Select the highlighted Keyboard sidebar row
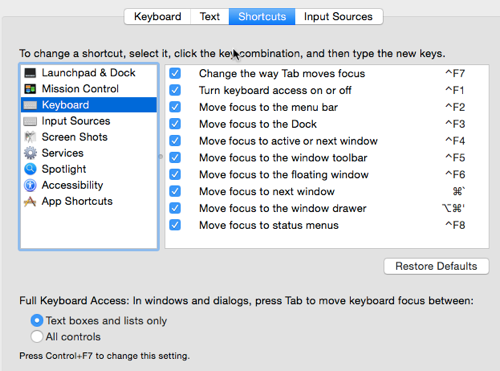500x371 pixels. 89,105
